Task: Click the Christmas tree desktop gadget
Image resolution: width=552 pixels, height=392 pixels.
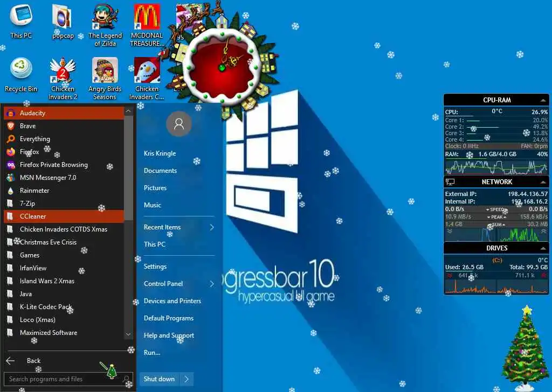Action: [x=525, y=348]
